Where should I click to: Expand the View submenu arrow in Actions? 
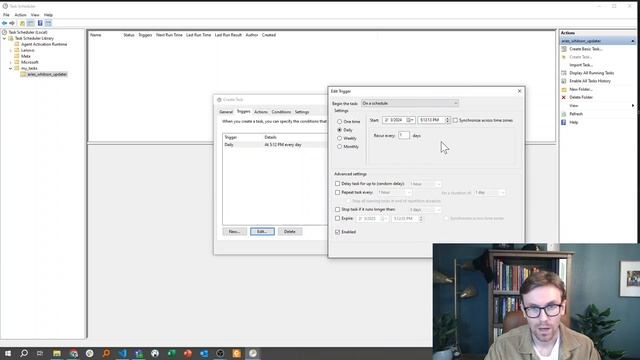click(633, 106)
